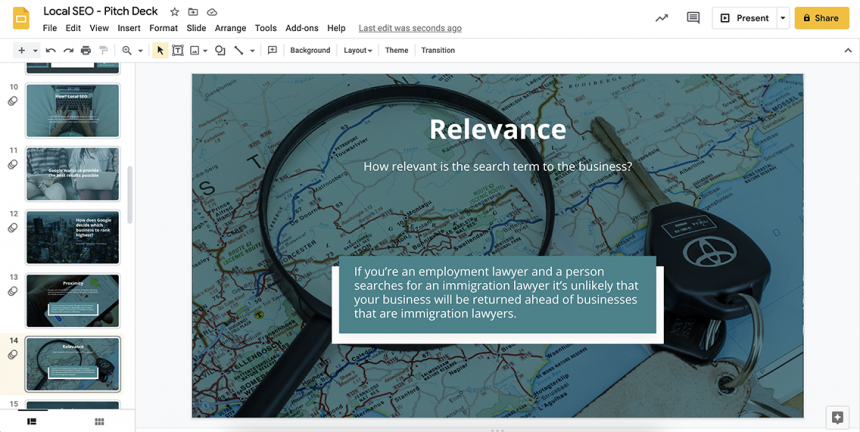
Task: Open the activity dashboard trend icon
Action: [x=662, y=18]
